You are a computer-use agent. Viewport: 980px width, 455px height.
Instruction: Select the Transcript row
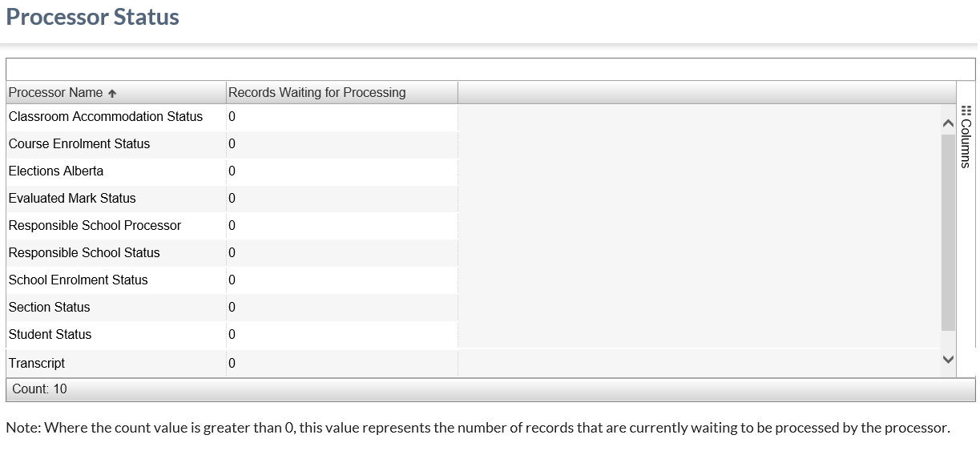pos(37,364)
